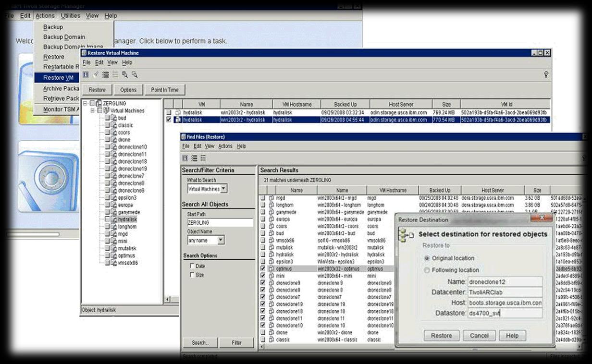The height and width of the screenshot is (364, 592).
Task: Click VM icon of the 09/25/2008 hydralisk backup row
Action: tap(178, 112)
